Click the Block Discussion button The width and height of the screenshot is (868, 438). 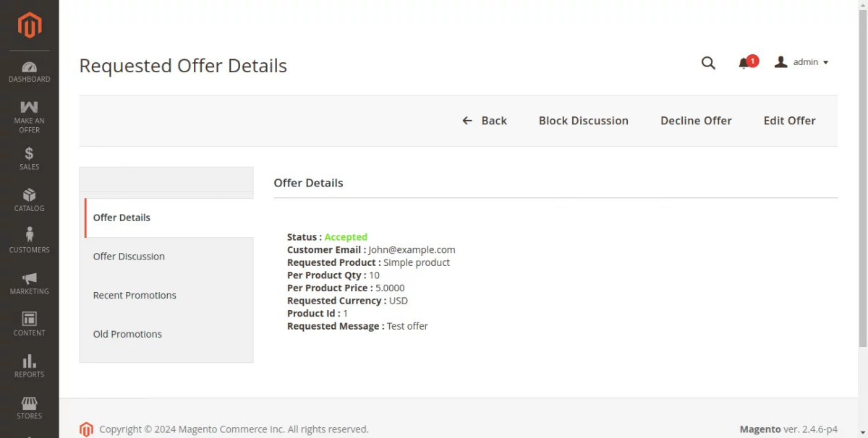click(583, 121)
